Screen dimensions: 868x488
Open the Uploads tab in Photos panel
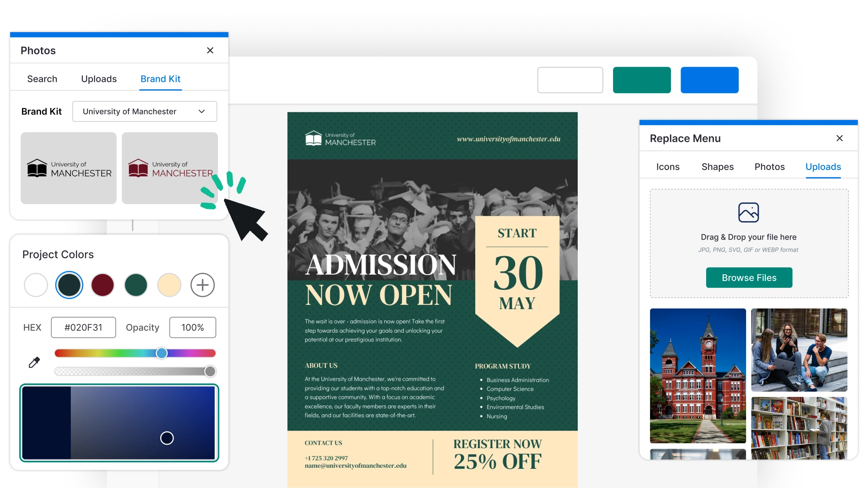[98, 78]
